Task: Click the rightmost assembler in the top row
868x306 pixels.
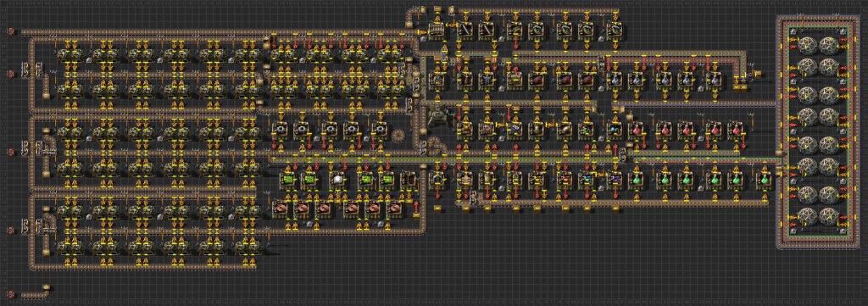Action: 615,30
